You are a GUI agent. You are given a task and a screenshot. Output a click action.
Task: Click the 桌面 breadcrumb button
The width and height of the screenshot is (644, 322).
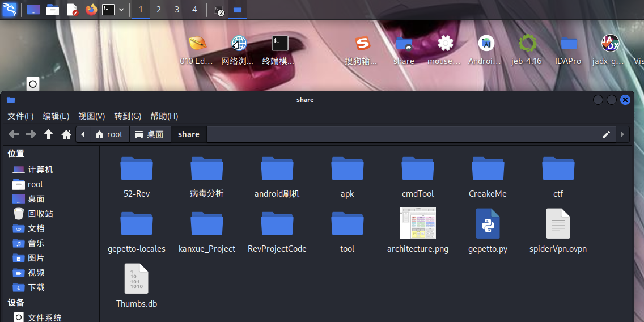150,134
